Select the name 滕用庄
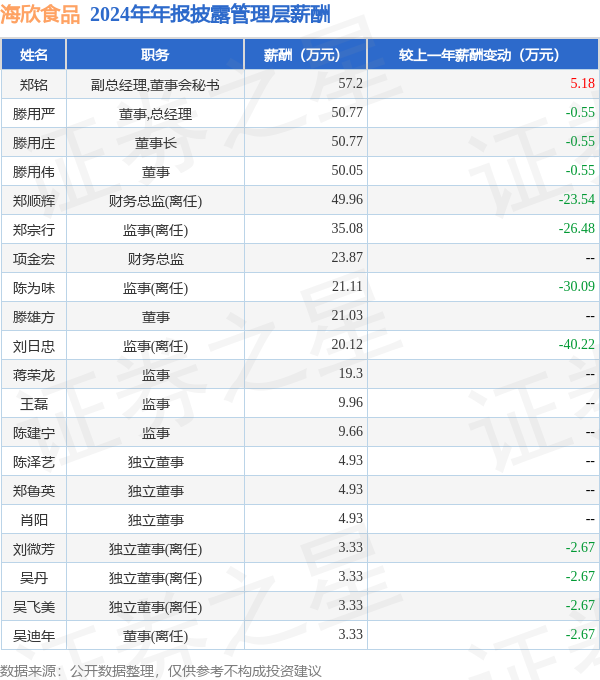 34,143
